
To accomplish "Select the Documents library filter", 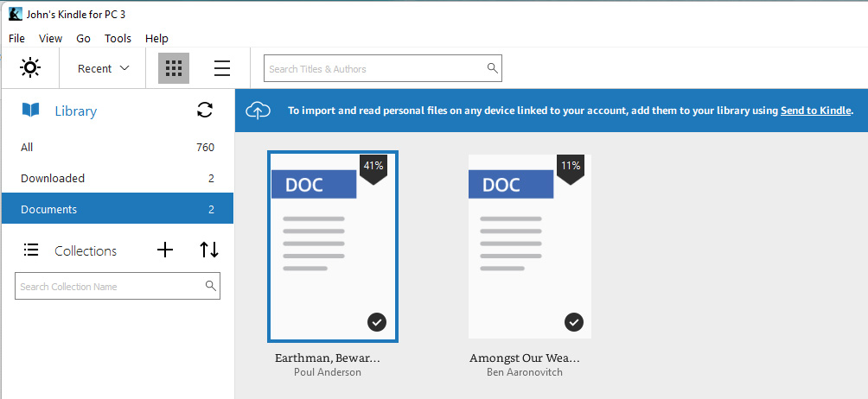I will [x=118, y=209].
